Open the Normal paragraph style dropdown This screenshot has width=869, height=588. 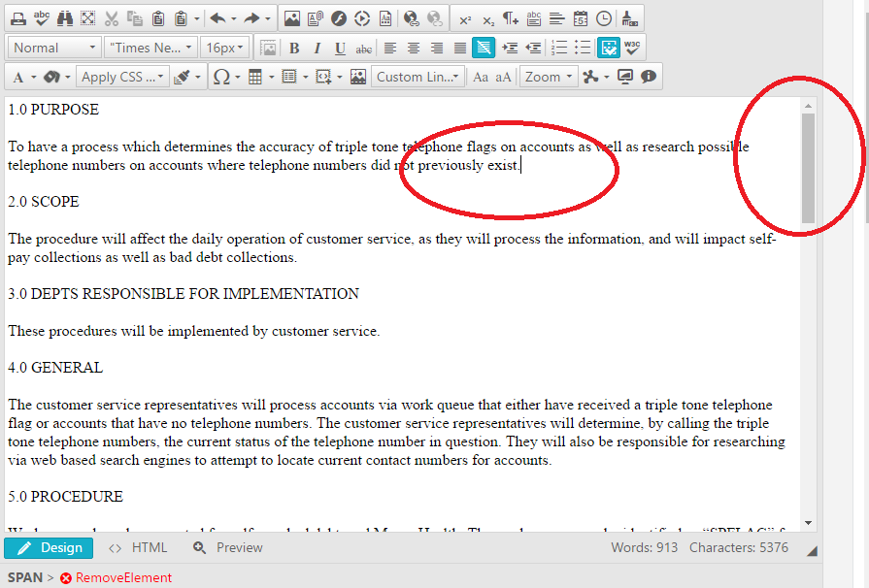(55, 48)
